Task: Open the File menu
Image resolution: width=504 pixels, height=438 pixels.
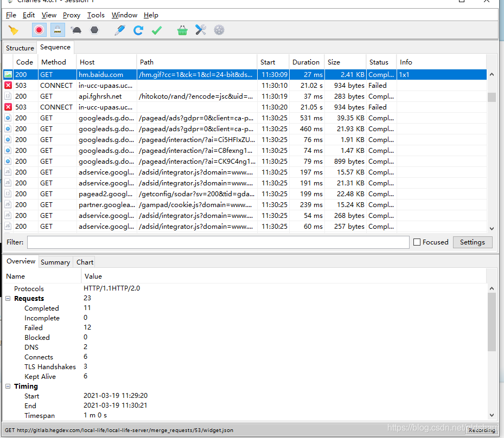Action: tap(11, 15)
